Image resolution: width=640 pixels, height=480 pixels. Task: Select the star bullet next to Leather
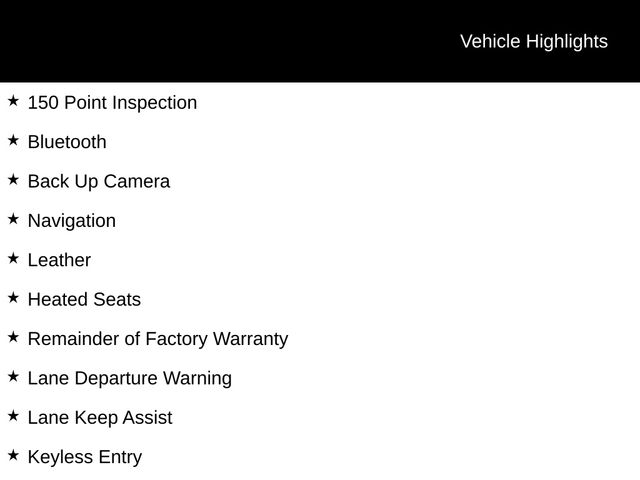[13, 258]
